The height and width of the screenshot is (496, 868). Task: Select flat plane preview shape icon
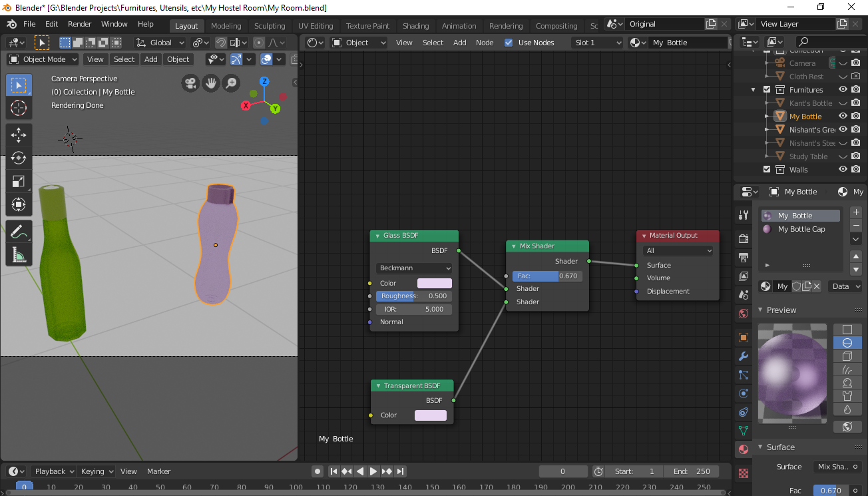tap(847, 330)
